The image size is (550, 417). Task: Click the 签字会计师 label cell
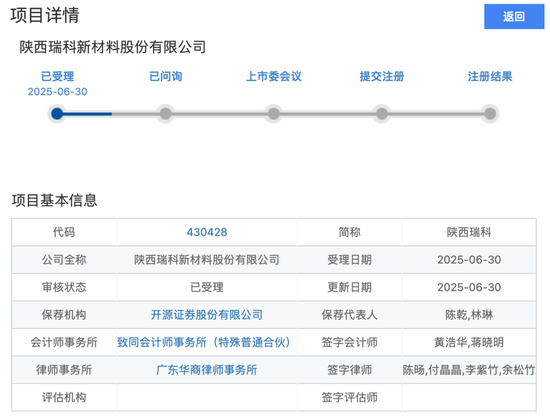tap(350, 342)
